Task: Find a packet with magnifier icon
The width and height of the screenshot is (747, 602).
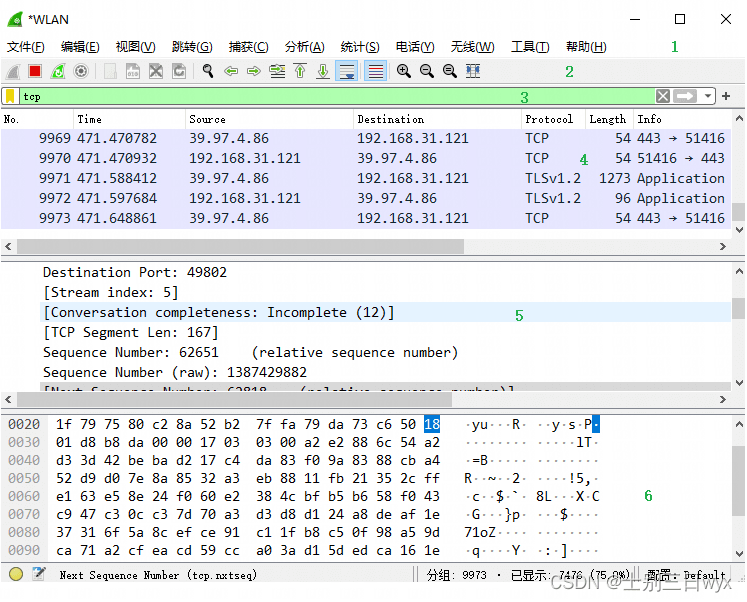Action: point(208,71)
